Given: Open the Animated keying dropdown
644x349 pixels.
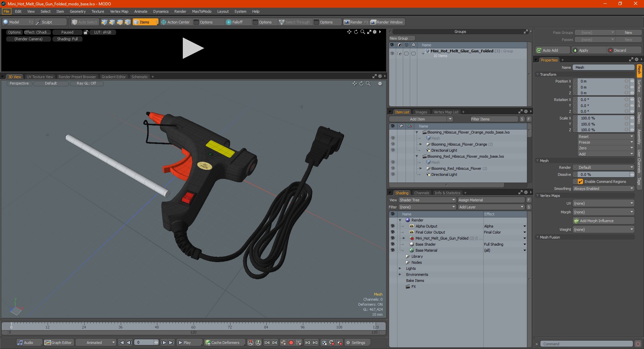Looking at the screenshot, I should point(96,343).
